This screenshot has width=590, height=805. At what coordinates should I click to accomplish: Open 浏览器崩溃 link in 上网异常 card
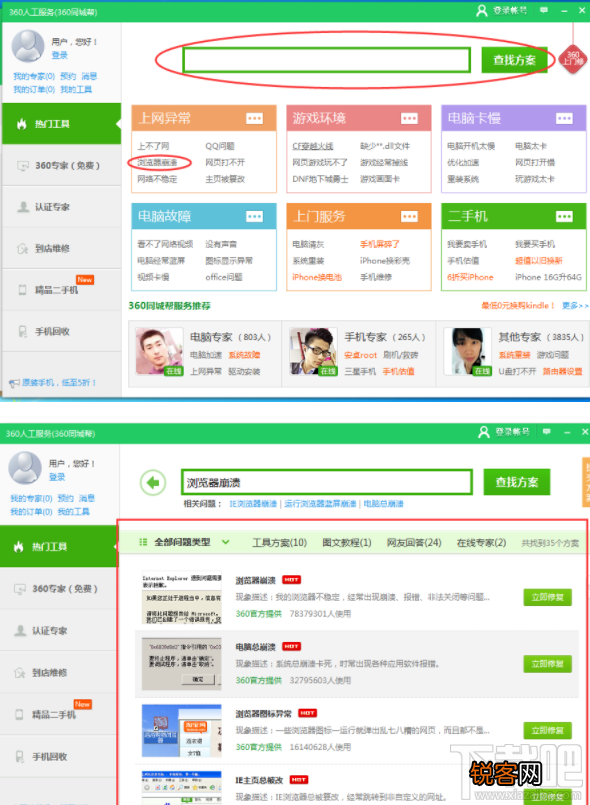coord(157,163)
